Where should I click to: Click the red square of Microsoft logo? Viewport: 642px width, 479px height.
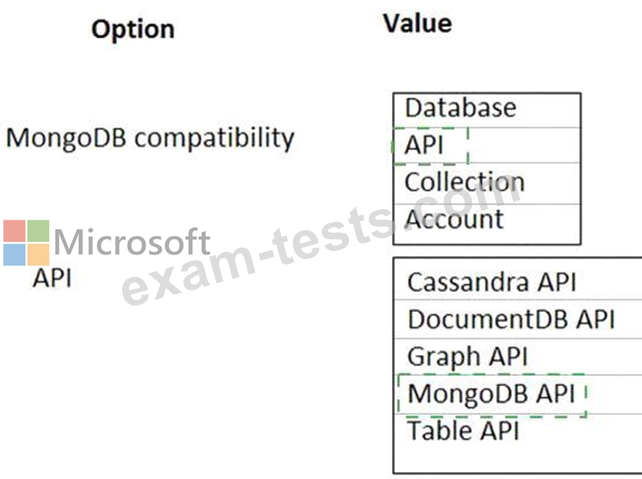14,231
